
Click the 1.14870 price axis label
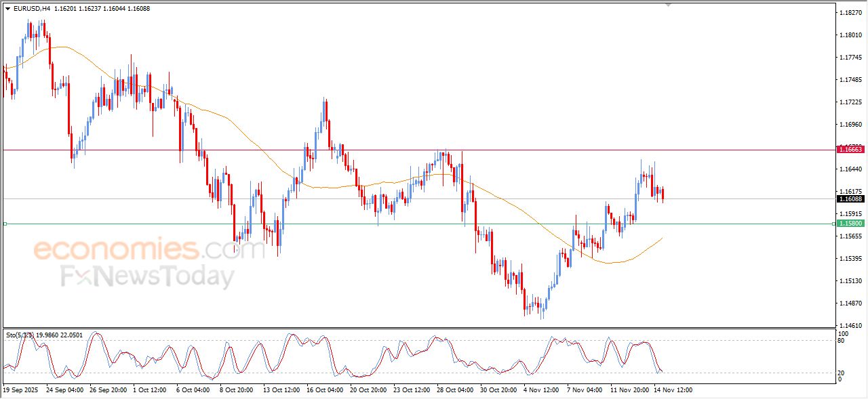[x=850, y=303]
